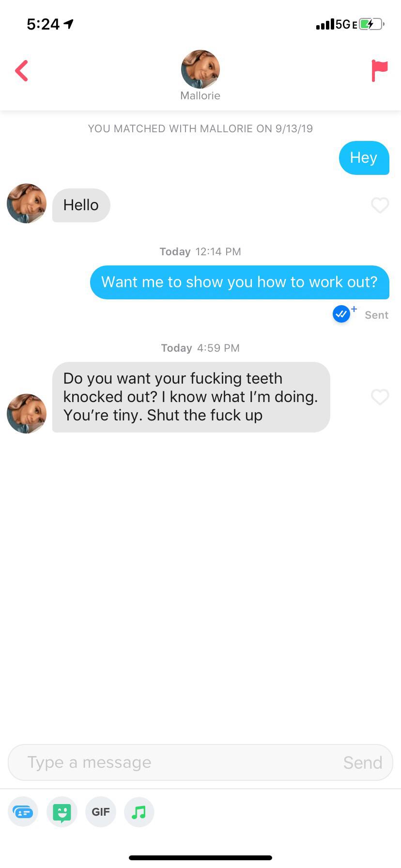Tap the battery icon in the status bar

click(x=371, y=24)
